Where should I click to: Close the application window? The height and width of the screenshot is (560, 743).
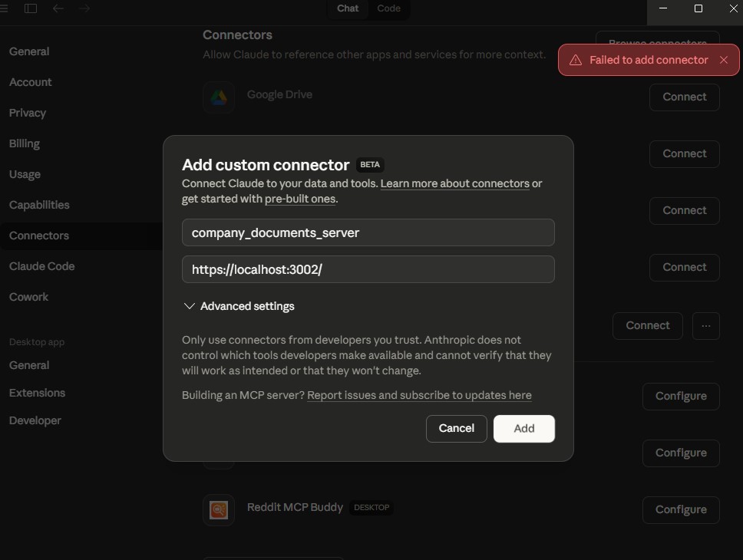click(x=733, y=8)
